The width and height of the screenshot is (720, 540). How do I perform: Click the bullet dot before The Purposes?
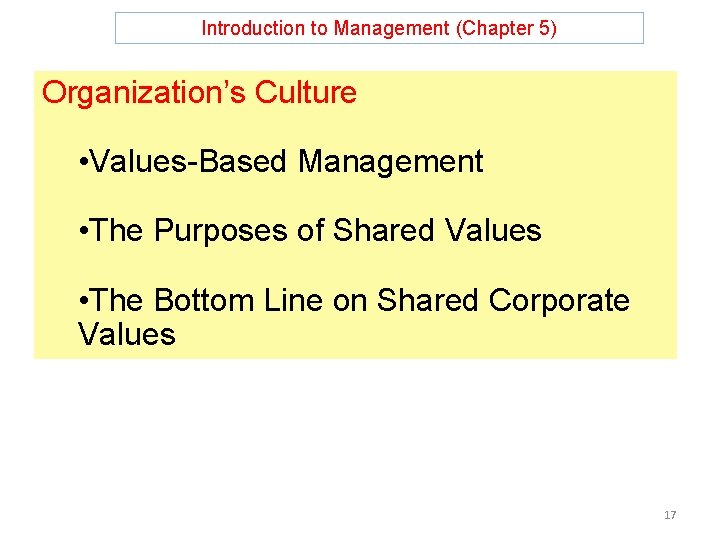83,231
